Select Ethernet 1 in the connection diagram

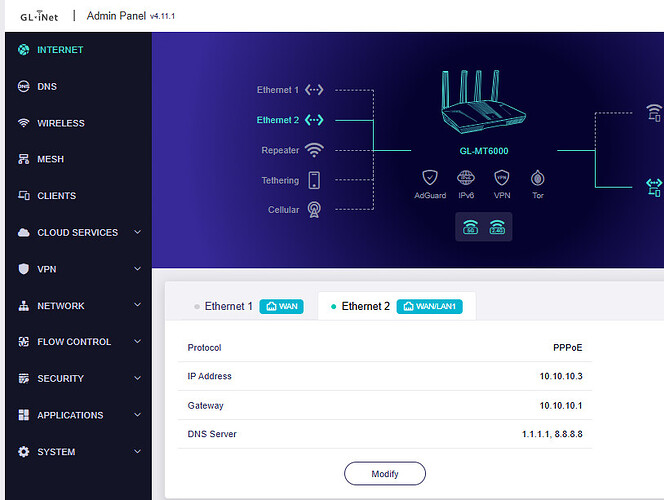pos(290,90)
